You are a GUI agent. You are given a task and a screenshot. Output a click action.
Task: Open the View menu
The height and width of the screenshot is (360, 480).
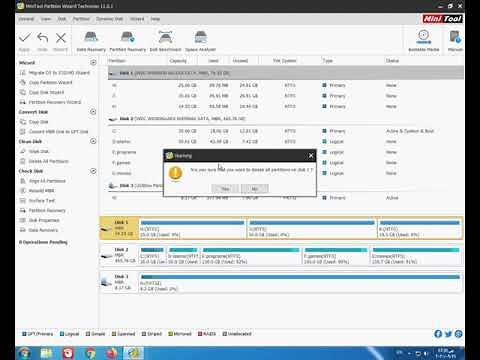pos(46,19)
